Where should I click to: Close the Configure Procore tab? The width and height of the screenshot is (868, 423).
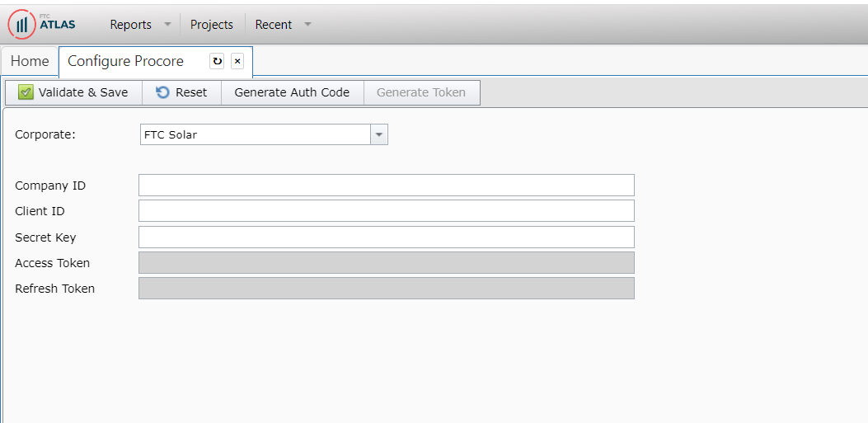click(x=237, y=61)
